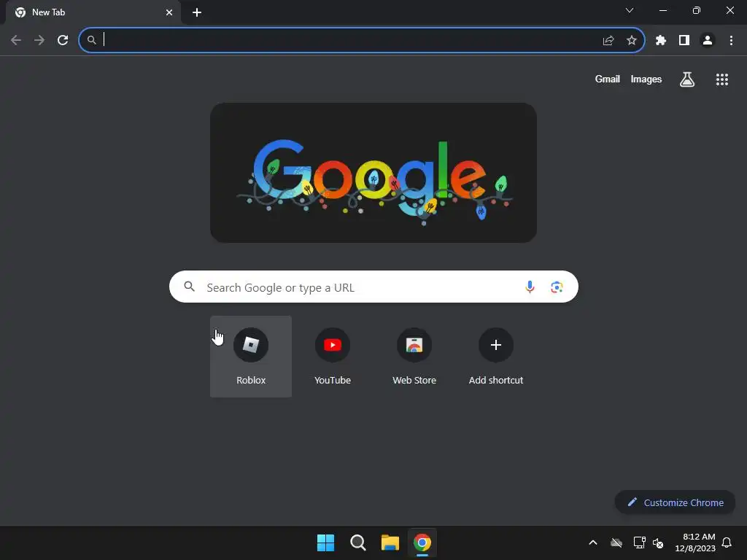Open Search Labs flask icon
Image resolution: width=747 pixels, height=560 pixels.
pos(686,79)
